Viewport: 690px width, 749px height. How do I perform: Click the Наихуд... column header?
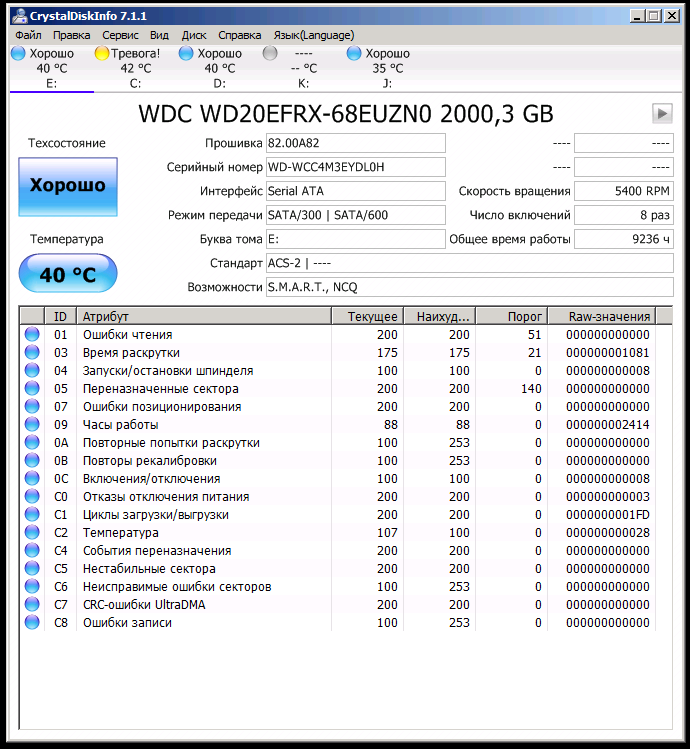440,316
